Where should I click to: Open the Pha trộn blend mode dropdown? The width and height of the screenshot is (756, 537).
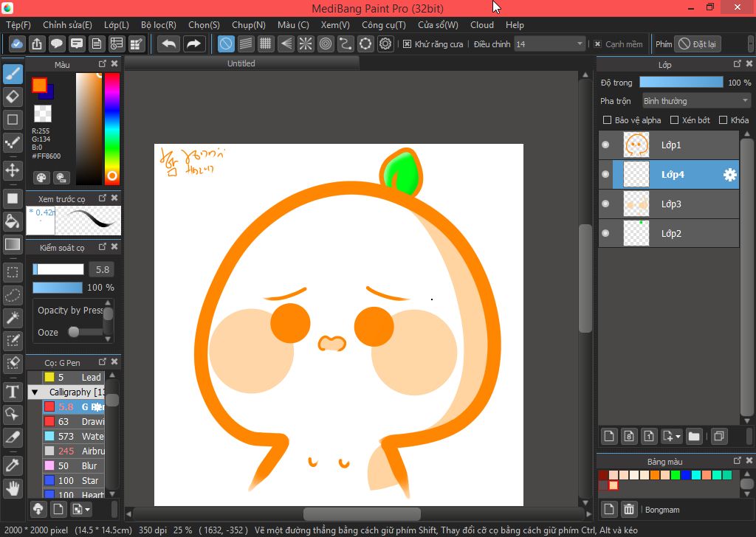(x=695, y=101)
